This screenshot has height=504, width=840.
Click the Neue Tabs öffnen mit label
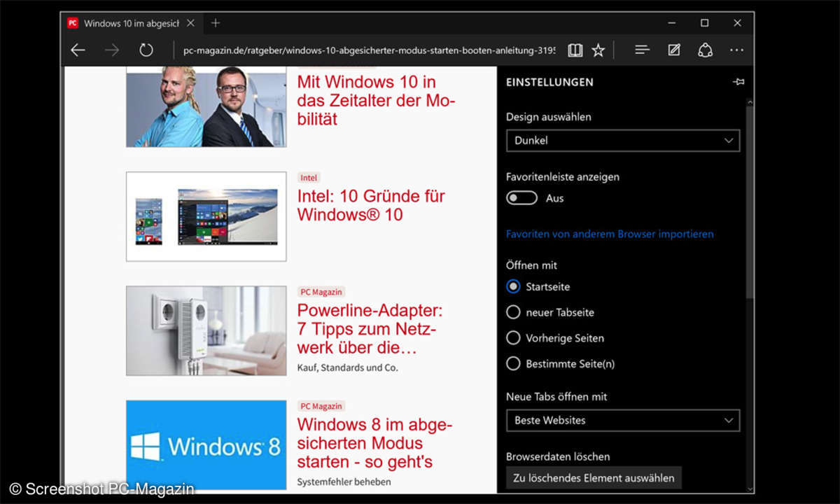click(556, 397)
